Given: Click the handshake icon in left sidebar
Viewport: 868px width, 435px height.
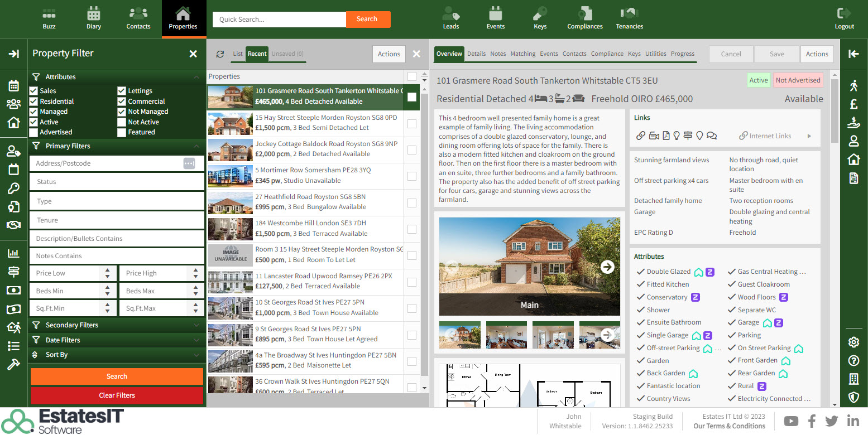Looking at the screenshot, I should click(x=13, y=225).
